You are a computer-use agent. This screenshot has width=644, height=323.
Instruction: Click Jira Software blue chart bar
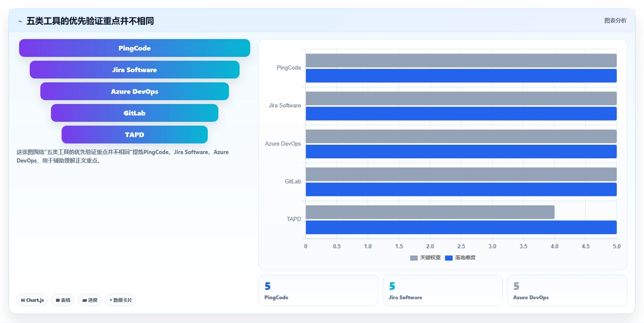point(461,113)
